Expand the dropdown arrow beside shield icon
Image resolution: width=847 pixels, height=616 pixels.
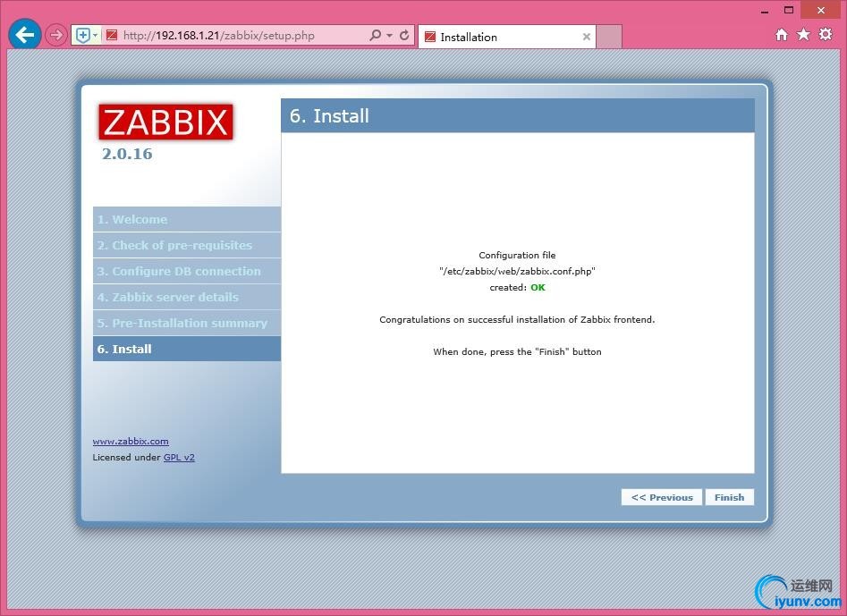pos(96,36)
